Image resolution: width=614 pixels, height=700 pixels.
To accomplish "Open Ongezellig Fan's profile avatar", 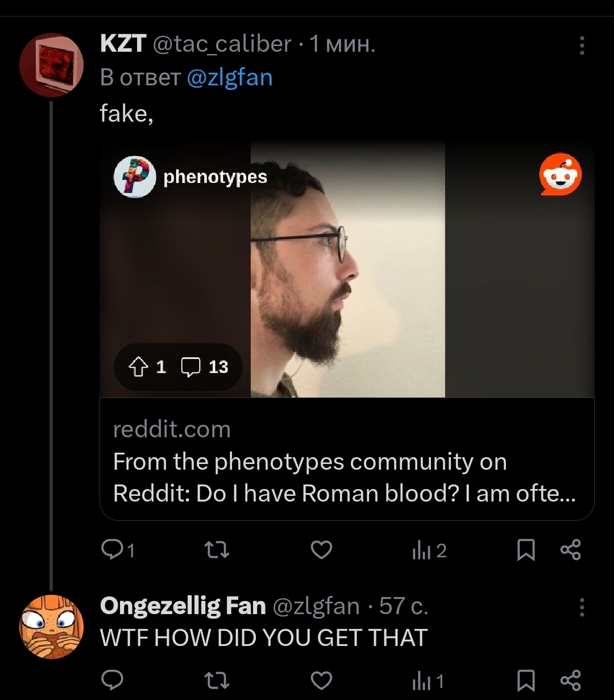I will coord(52,627).
